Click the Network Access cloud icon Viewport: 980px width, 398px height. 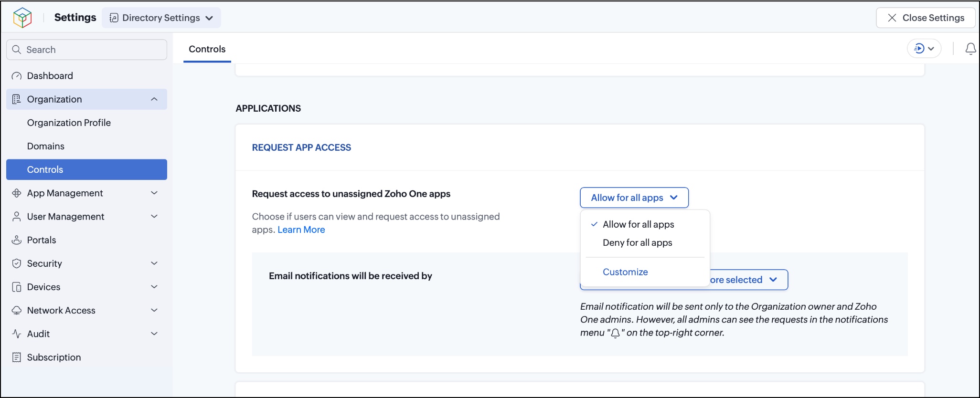(17, 310)
